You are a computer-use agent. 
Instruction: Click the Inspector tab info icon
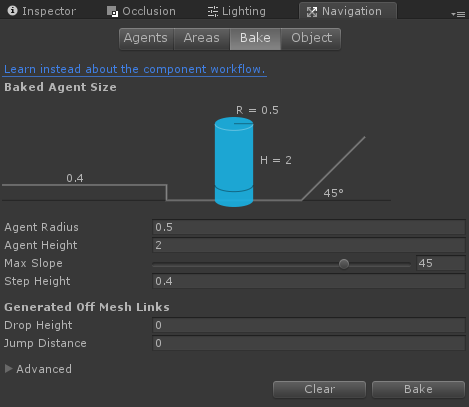click(12, 11)
